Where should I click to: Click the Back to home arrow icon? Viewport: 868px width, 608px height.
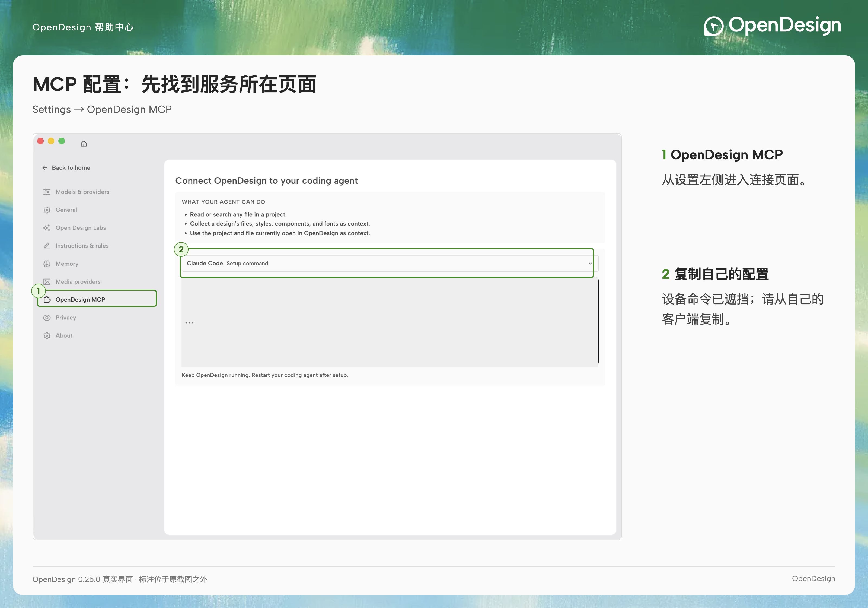tap(45, 167)
